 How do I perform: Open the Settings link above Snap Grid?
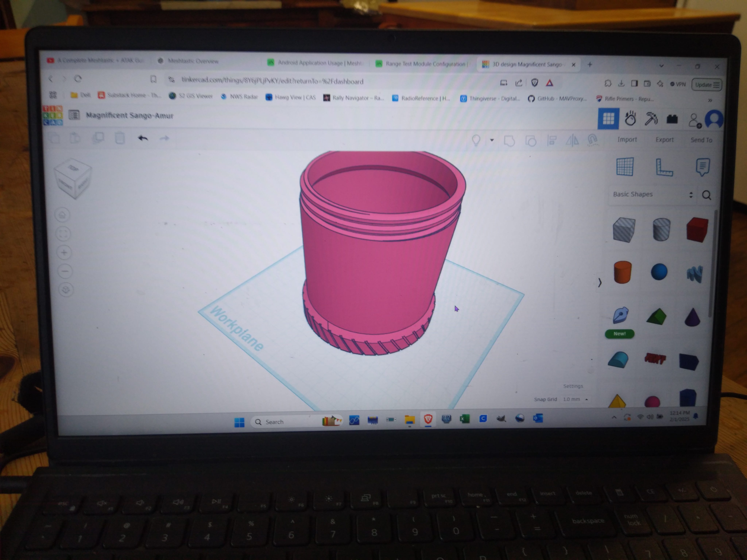click(x=573, y=386)
